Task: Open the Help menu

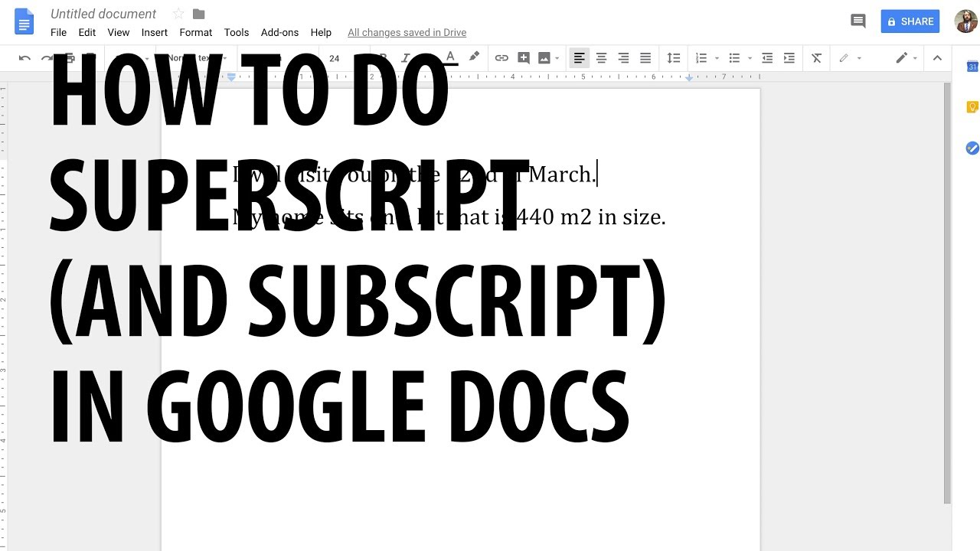Action: point(322,32)
